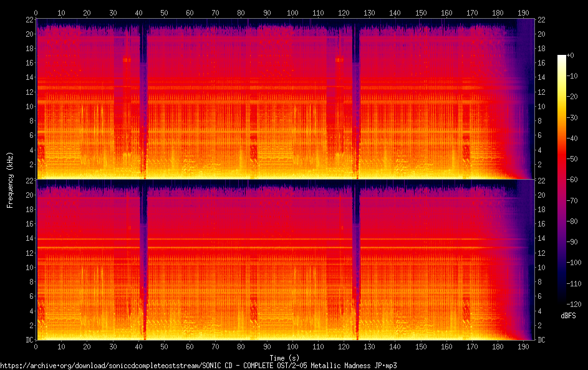Select the +0 label on the color scale
Screen dimensions: 588x370
tap(571, 56)
